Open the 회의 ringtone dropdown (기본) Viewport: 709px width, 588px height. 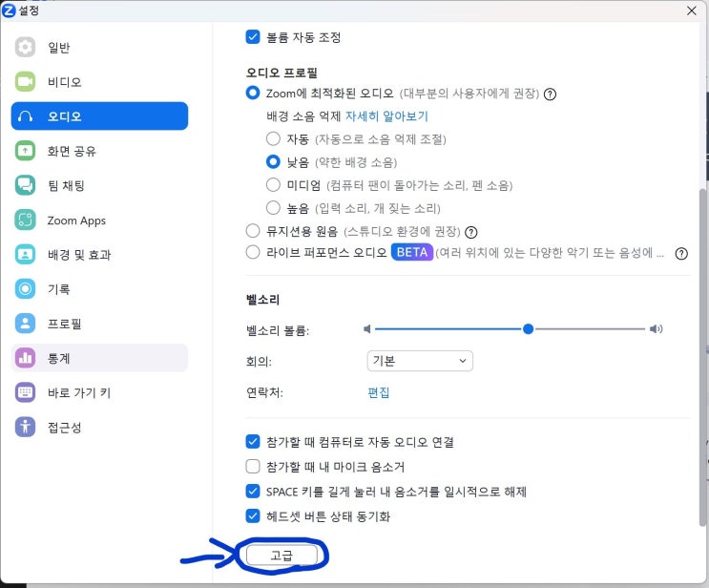420,361
